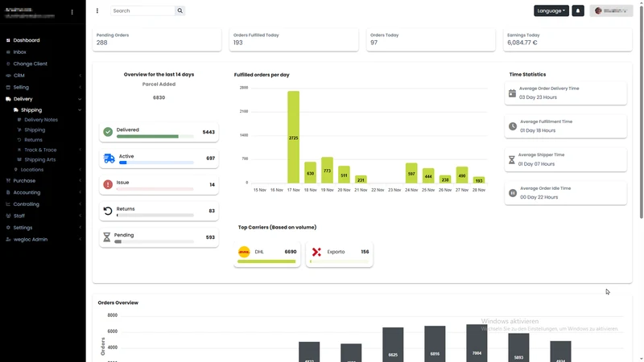Viewport: 644px width, 362px height.
Task: Click the 17 Nov bar showing 2725
Action: pyautogui.click(x=293, y=137)
